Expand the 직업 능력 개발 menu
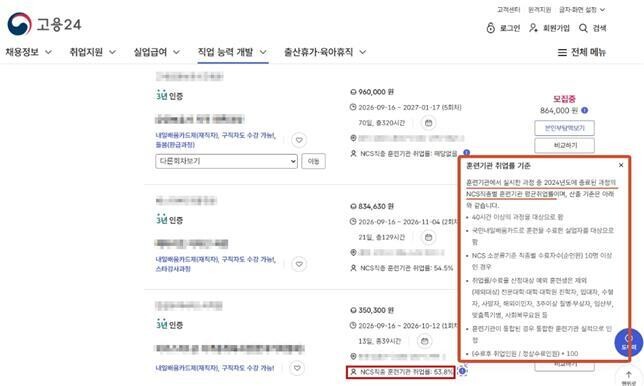Image resolution: width=644 pixels, height=386 pixels. (232, 52)
